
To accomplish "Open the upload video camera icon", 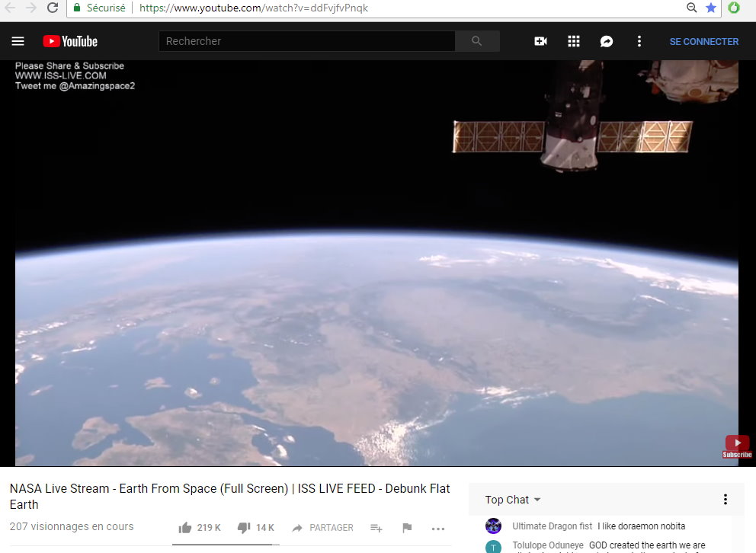I will 540,41.
